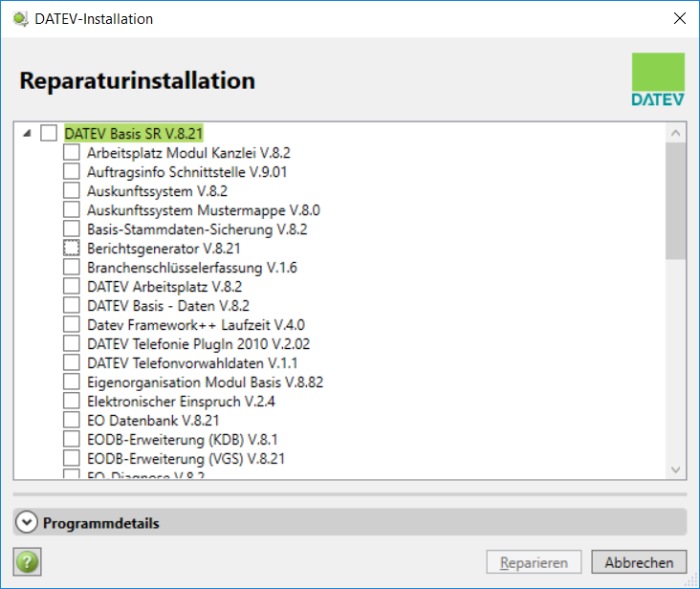The image size is (700, 589).
Task: Enable Auftragsinfo Schnittstelle V.9.01 checkbox
Action: (x=72, y=171)
